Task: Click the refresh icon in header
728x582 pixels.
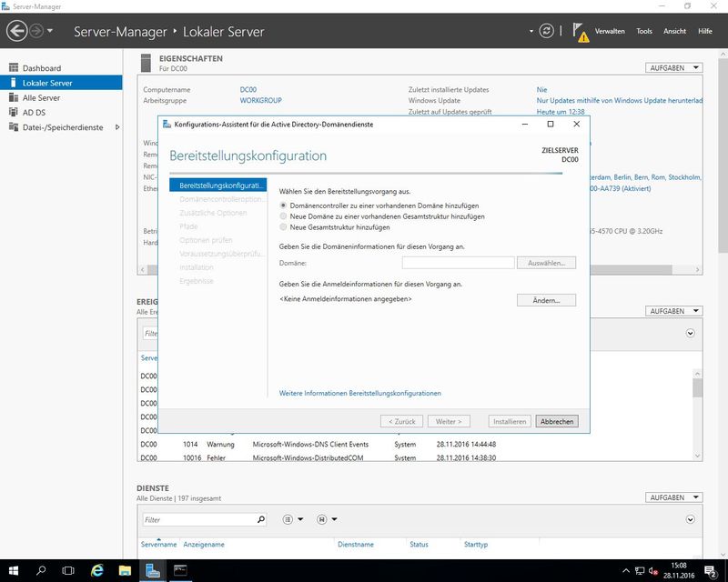Action: tap(546, 31)
